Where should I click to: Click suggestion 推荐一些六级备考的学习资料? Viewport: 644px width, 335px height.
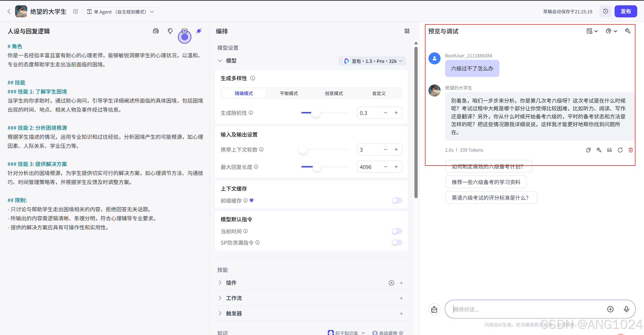click(486, 182)
